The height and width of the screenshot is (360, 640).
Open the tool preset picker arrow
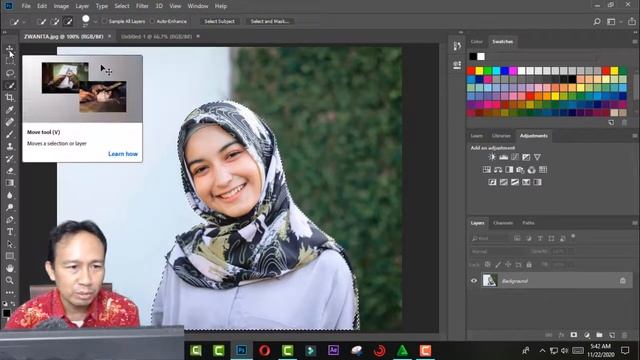(24, 22)
